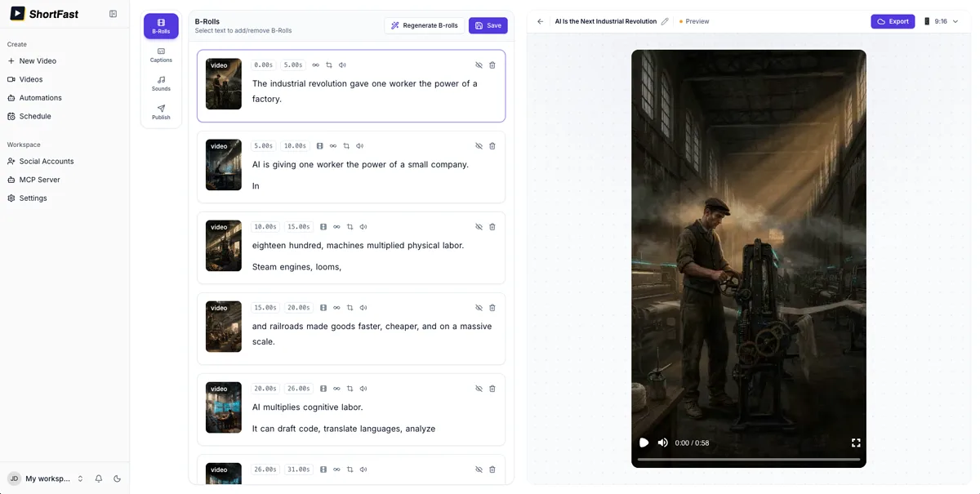
Task: Seek on the video progress bar
Action: pos(748,460)
